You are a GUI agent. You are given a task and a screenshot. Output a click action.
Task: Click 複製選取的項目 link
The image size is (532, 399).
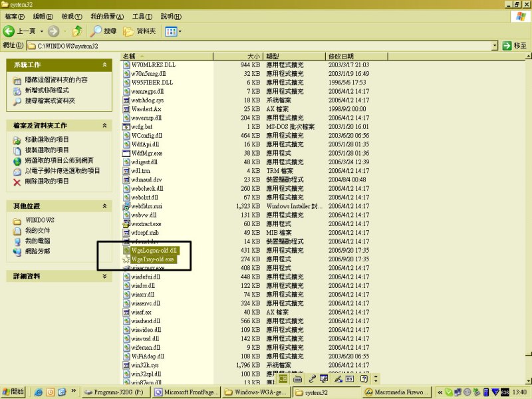pyautogui.click(x=47, y=150)
